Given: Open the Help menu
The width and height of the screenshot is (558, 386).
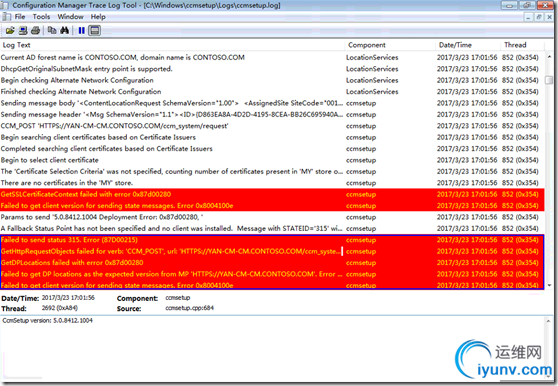Looking at the screenshot, I should (98, 17).
